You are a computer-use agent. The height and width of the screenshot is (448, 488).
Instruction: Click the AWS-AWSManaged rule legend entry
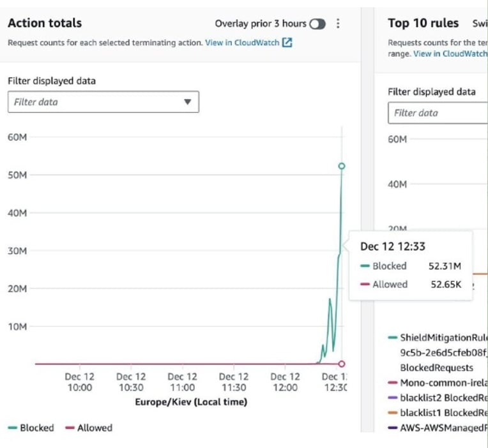(438, 428)
